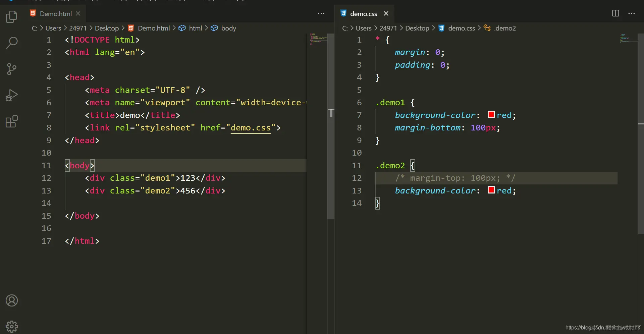Open the Manage gear icon
This screenshot has width=644, height=334.
[x=12, y=326]
